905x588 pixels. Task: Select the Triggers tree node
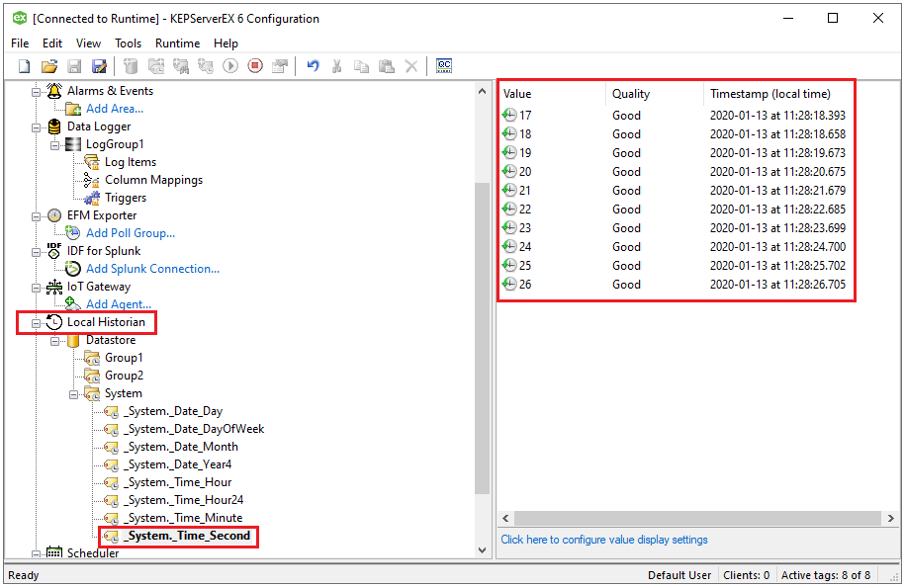(126, 198)
